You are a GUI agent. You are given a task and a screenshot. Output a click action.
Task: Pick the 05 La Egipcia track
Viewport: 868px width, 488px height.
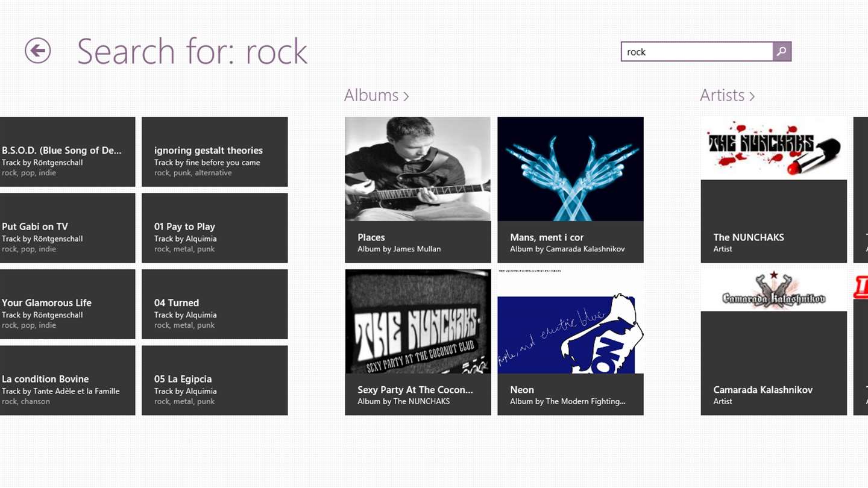[x=215, y=380]
